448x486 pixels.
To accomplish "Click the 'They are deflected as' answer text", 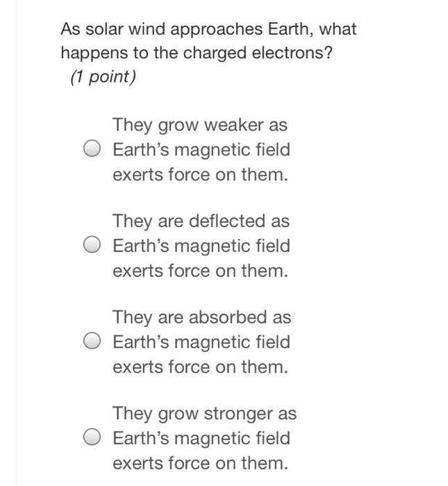I will 201,221.
